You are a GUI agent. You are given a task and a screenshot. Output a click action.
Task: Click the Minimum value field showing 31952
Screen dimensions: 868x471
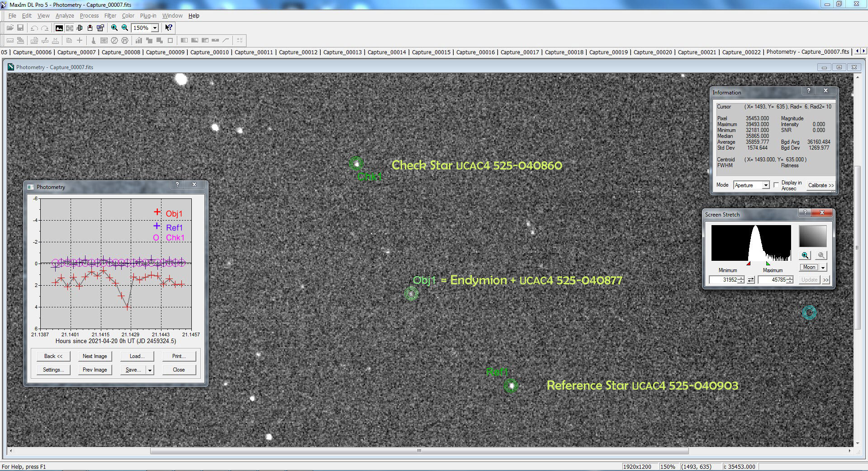[724, 280]
